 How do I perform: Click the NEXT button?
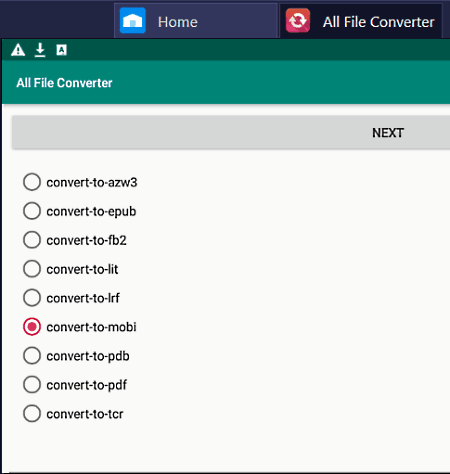[x=231, y=133]
